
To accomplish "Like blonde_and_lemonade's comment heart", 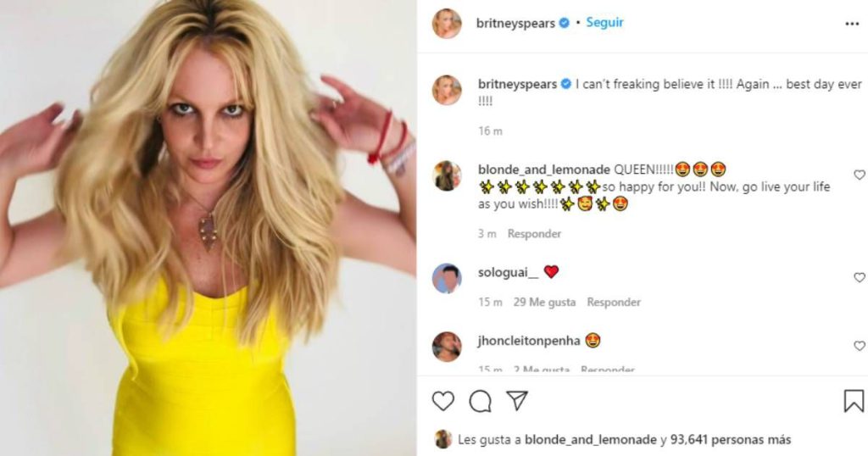I will coord(860,175).
